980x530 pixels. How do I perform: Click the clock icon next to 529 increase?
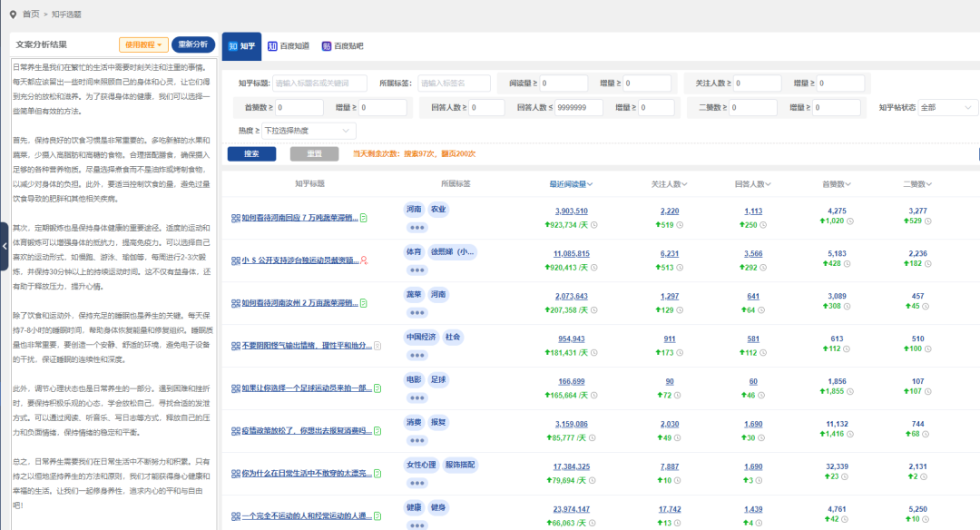[928, 221]
